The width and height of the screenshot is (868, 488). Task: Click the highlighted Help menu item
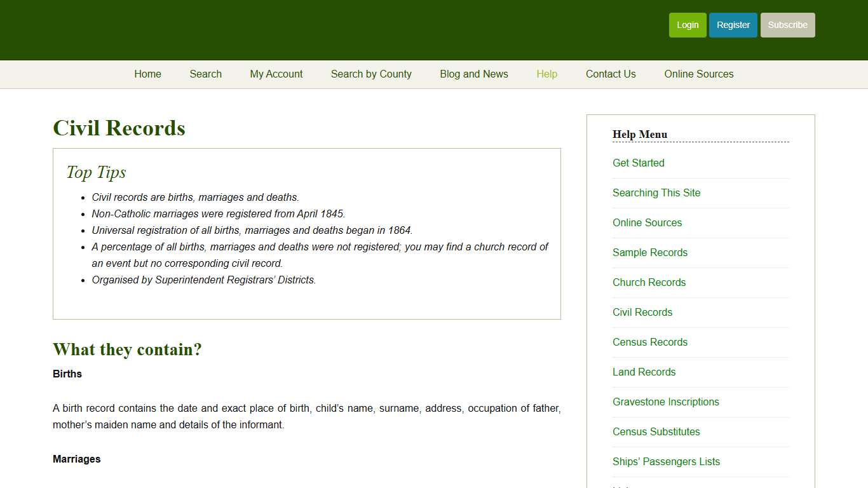coord(546,74)
